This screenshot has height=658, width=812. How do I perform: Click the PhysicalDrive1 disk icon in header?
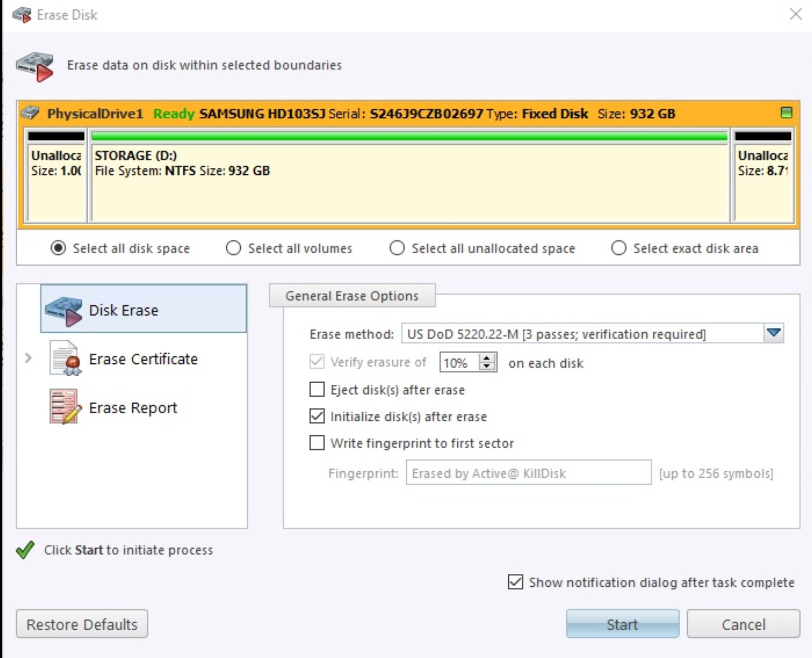pyautogui.click(x=31, y=113)
